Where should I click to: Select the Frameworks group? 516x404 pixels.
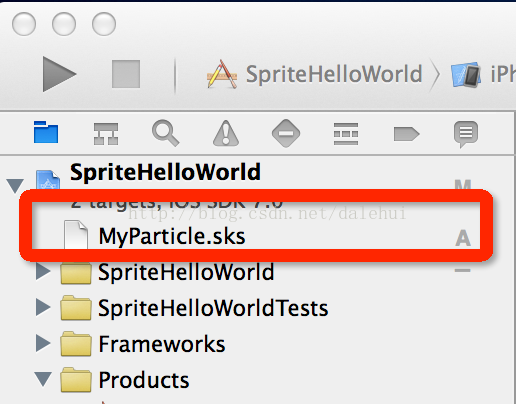pos(162,344)
